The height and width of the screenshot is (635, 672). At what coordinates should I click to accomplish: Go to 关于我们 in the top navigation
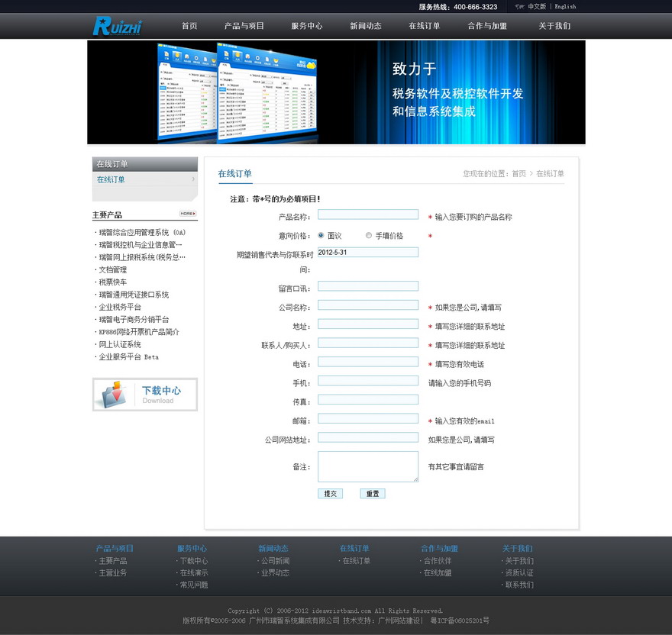554,26
